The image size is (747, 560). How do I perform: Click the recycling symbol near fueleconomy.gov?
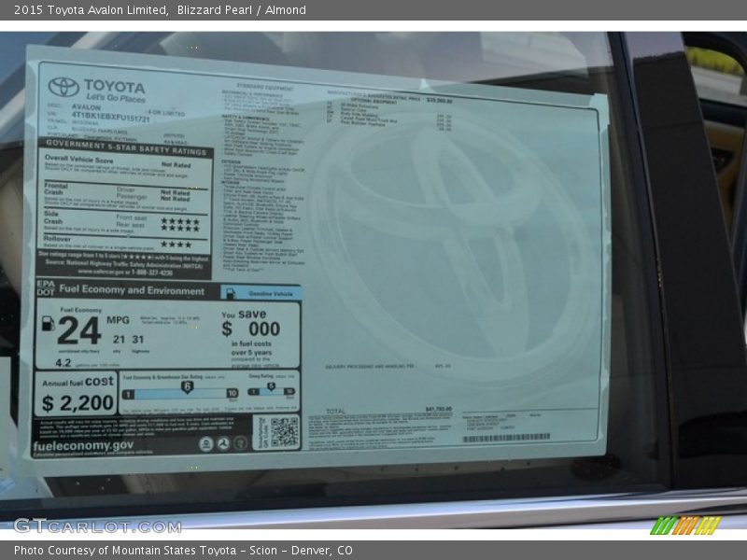click(224, 443)
